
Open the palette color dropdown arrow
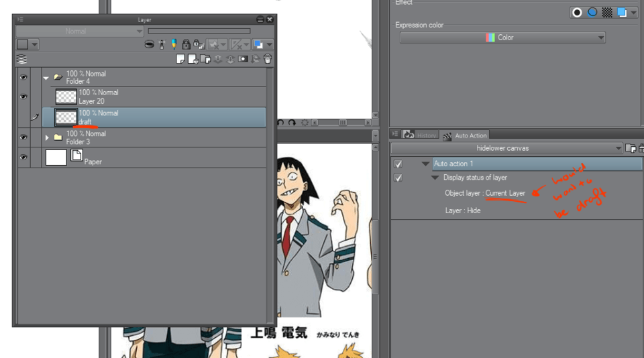click(34, 44)
